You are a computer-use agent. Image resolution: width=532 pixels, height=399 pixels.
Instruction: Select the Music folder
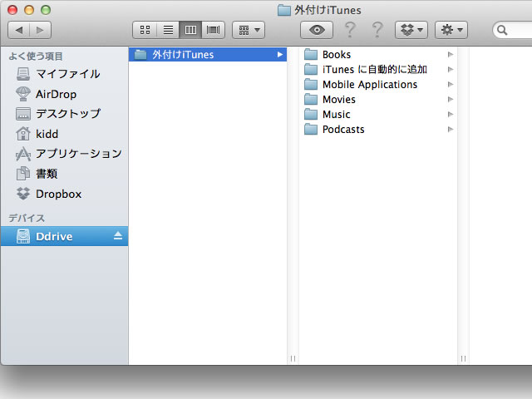tap(378, 114)
